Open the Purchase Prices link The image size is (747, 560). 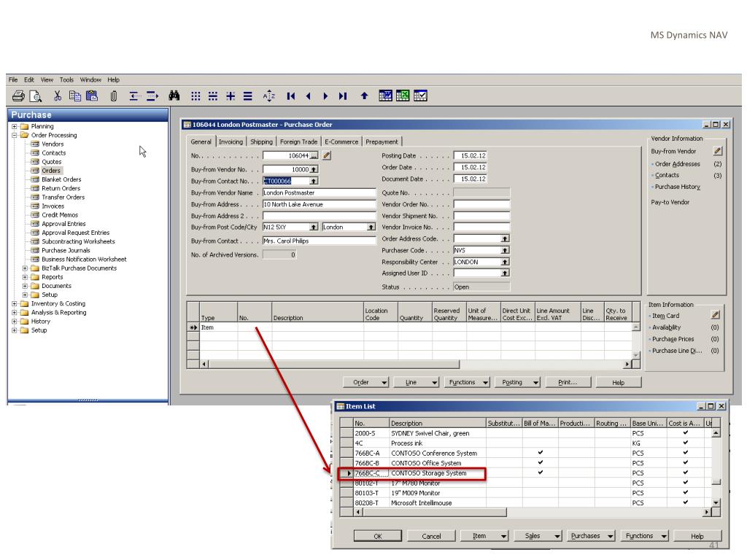click(673, 339)
